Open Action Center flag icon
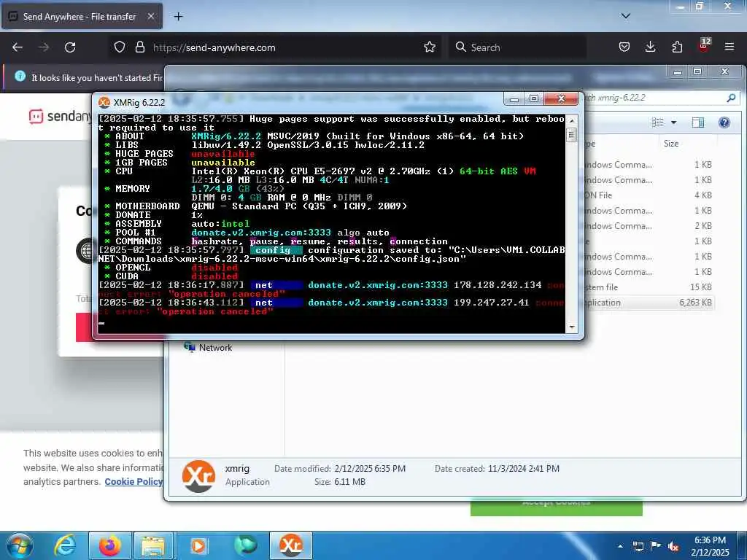 pyautogui.click(x=656, y=545)
